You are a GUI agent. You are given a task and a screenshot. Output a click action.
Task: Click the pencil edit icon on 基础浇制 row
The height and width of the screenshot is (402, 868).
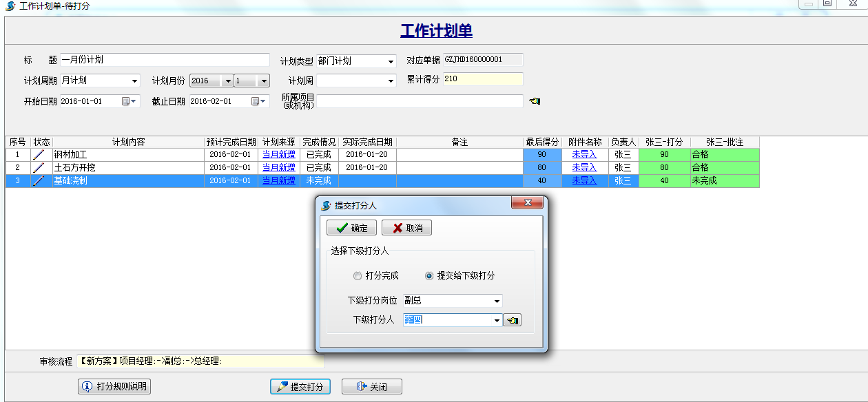coord(38,180)
